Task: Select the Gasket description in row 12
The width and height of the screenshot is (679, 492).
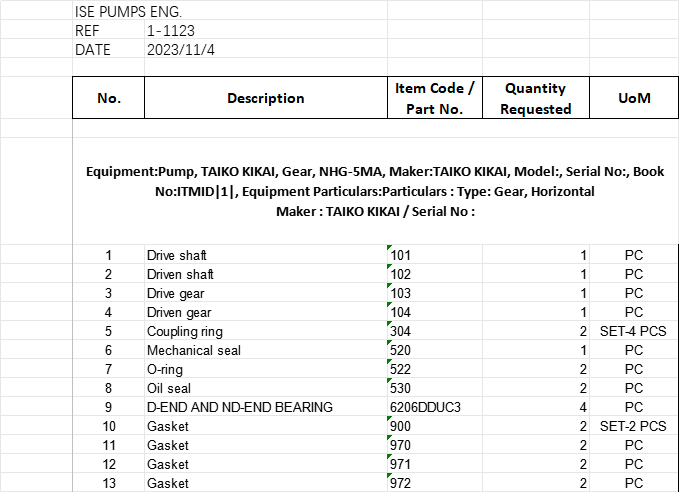Action: (x=265, y=464)
